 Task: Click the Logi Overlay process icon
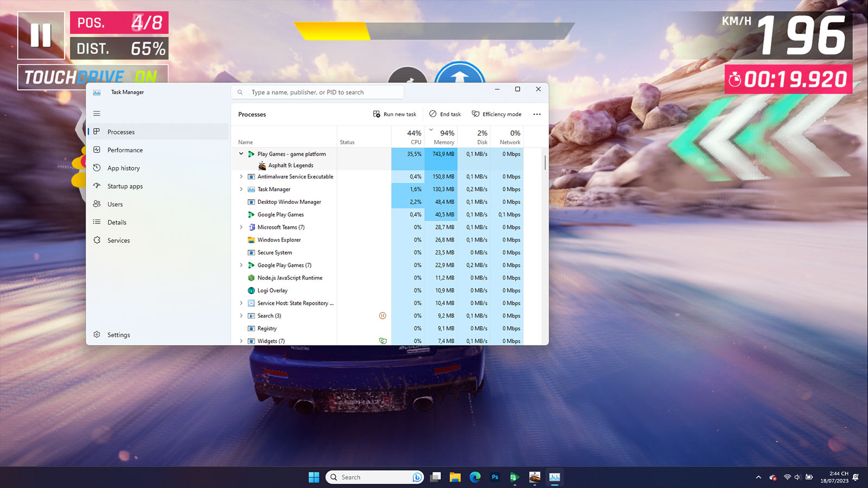pyautogui.click(x=251, y=291)
